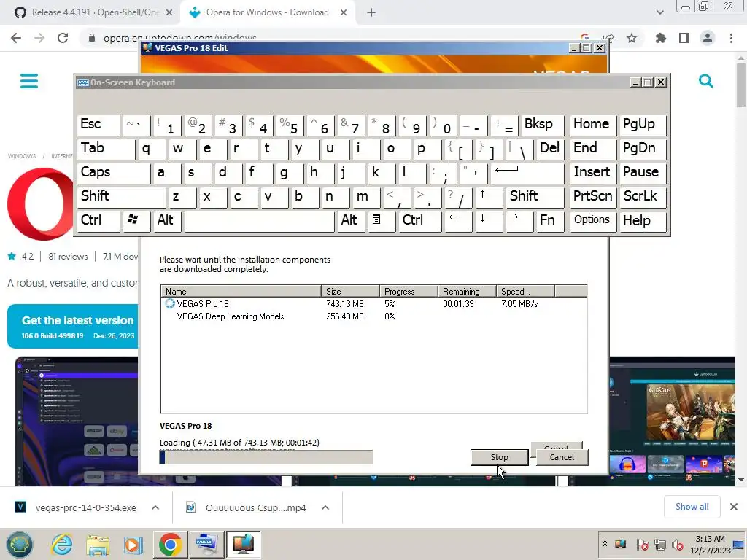The height and width of the screenshot is (560, 747).
Task: Bookmark page with star icon
Action: click(x=632, y=38)
